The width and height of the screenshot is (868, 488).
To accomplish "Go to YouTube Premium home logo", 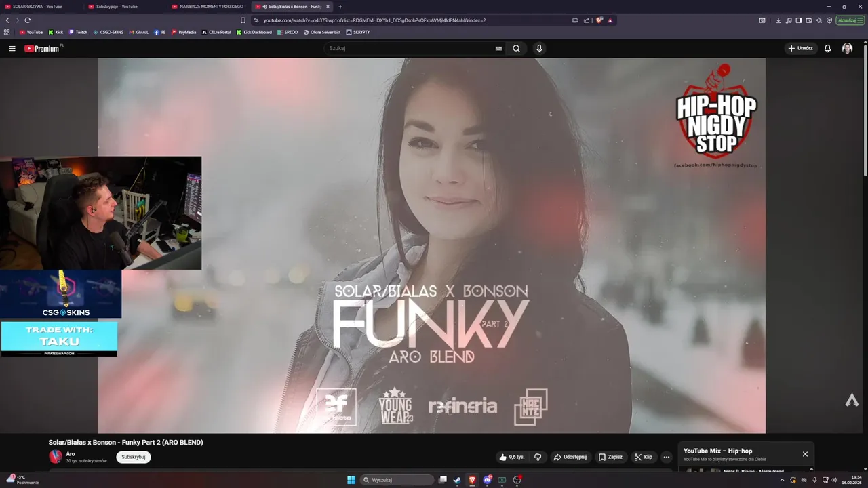I will tap(42, 48).
